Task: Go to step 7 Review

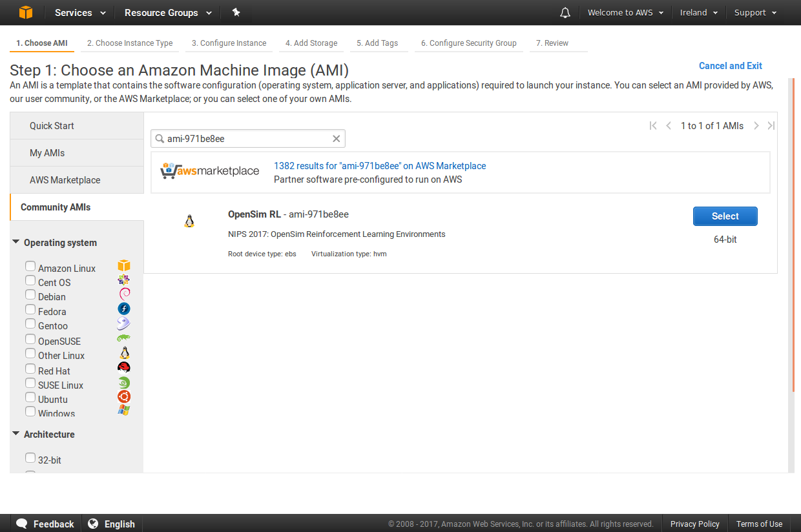Action: point(552,43)
